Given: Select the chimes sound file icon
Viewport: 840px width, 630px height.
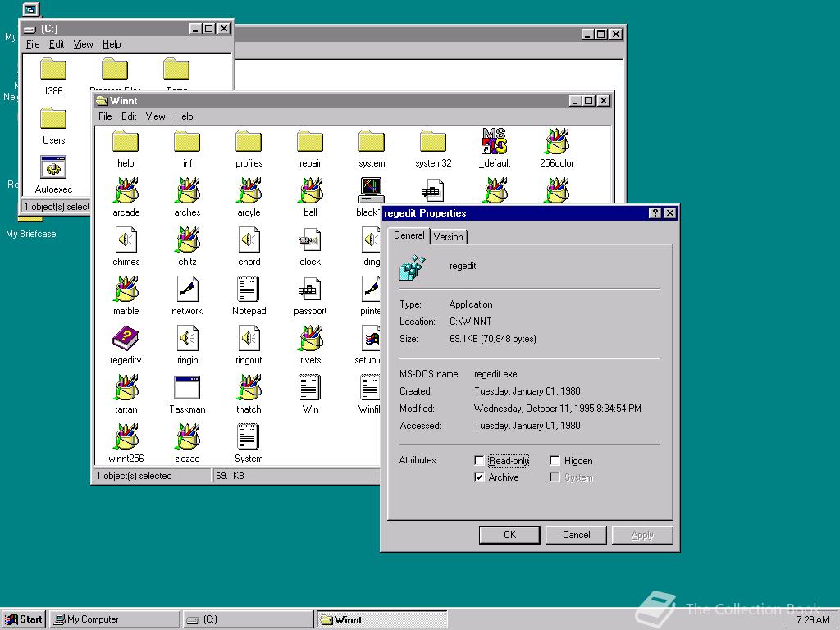Looking at the screenshot, I should coord(126,240).
